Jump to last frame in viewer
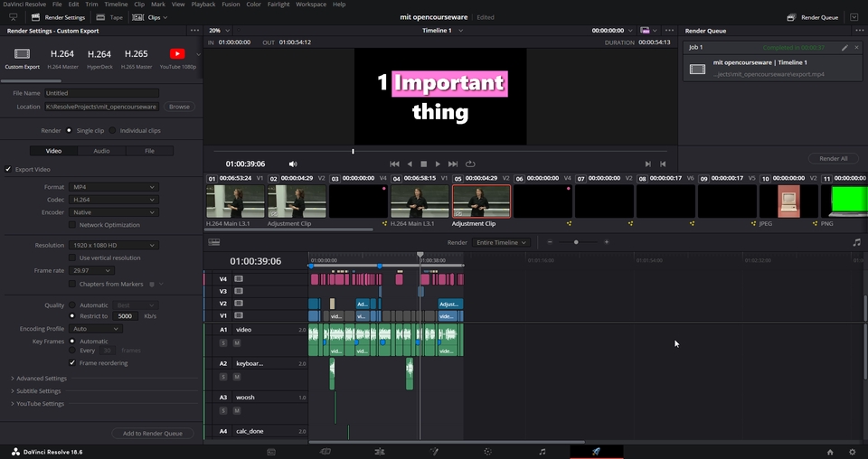The width and height of the screenshot is (868, 459). click(x=453, y=164)
